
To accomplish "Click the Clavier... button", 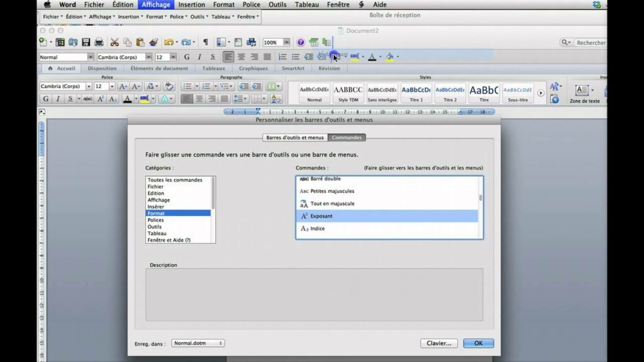I will pyautogui.click(x=439, y=343).
